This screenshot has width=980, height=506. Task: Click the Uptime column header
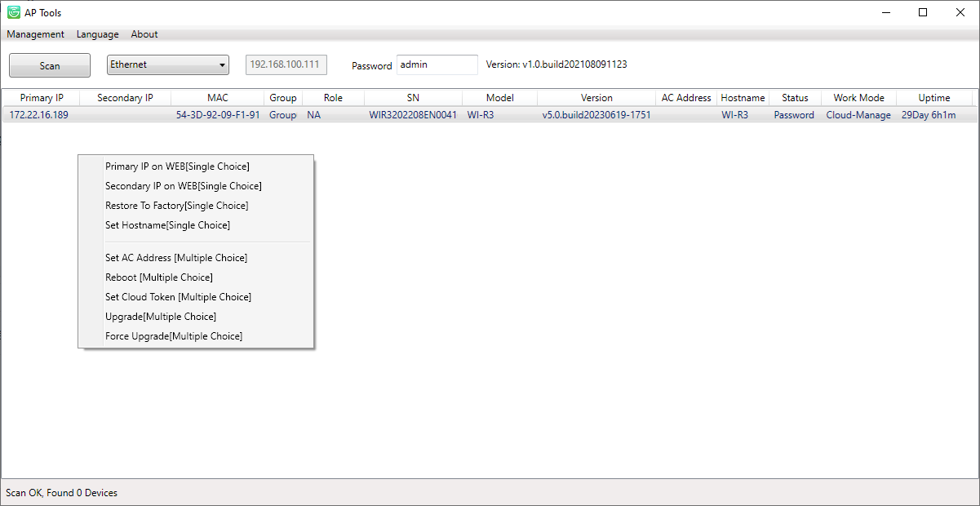[x=933, y=98]
